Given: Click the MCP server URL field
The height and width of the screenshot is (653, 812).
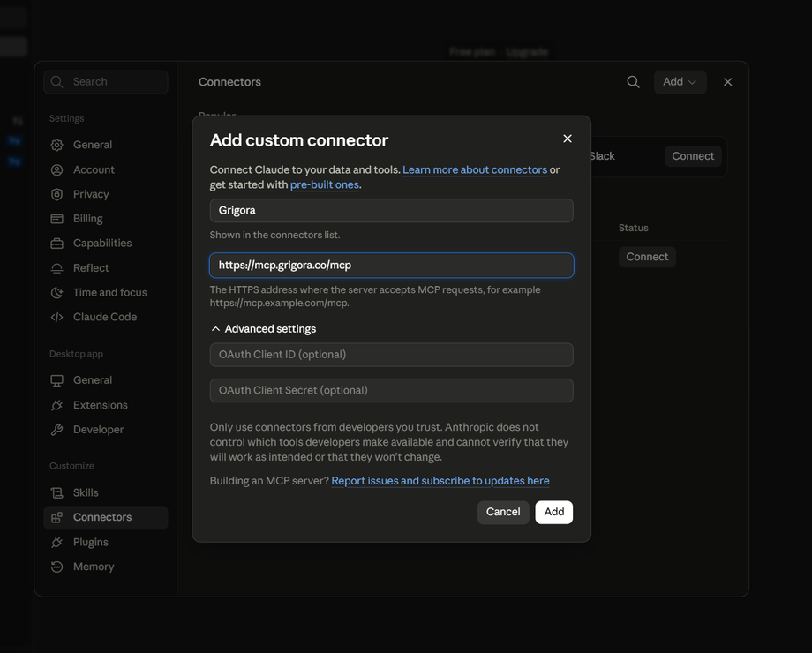Looking at the screenshot, I should point(392,265).
